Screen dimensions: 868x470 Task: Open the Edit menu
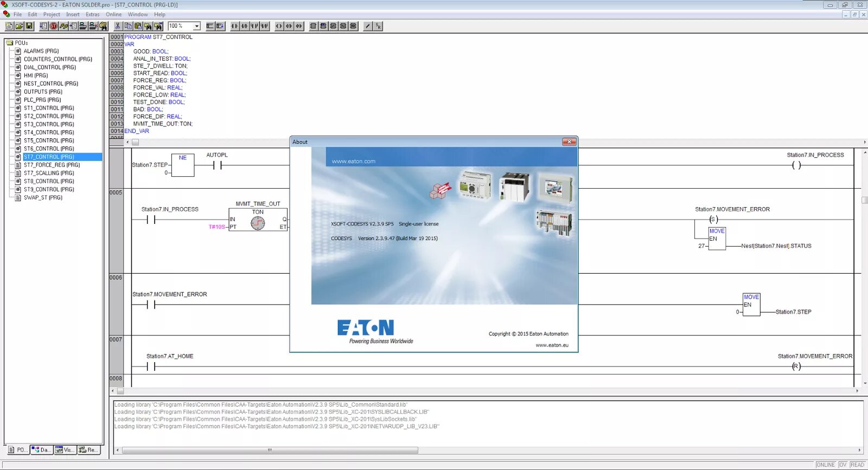pyautogui.click(x=33, y=15)
